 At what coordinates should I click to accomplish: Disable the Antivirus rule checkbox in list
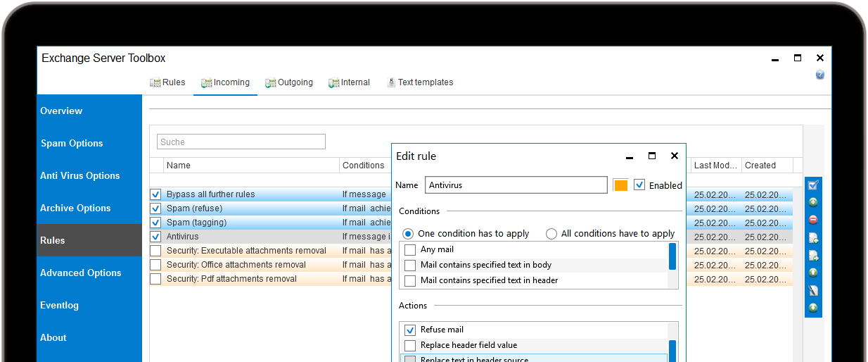coord(155,237)
